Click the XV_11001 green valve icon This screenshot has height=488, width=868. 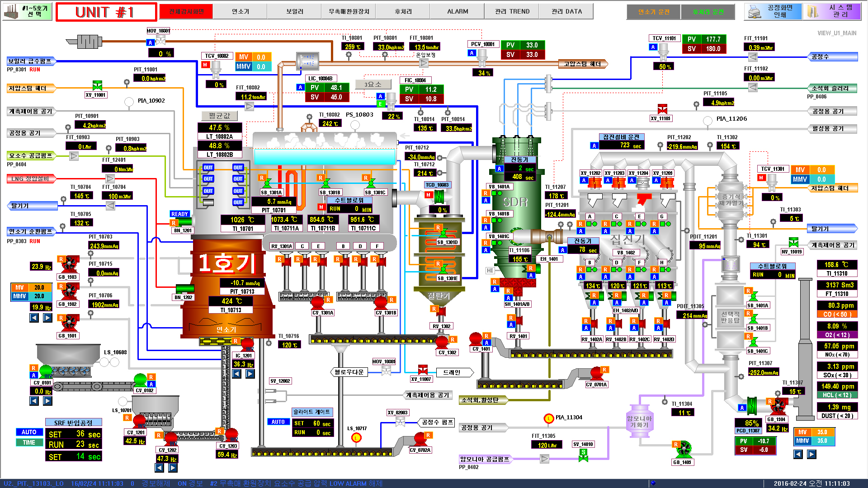pyautogui.click(x=97, y=86)
